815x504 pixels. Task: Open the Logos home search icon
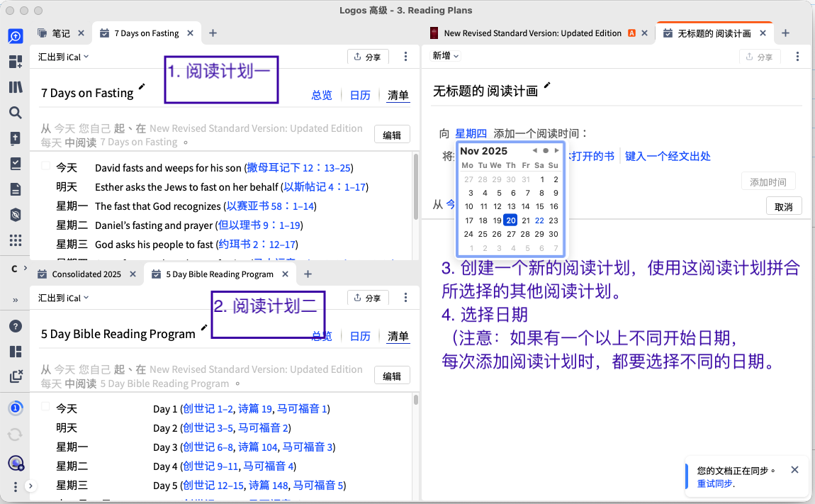16,36
